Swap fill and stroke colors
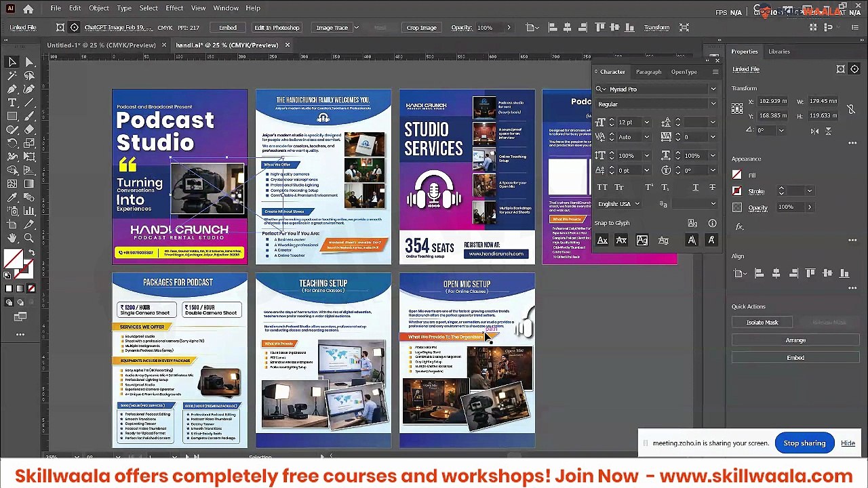 (31, 253)
